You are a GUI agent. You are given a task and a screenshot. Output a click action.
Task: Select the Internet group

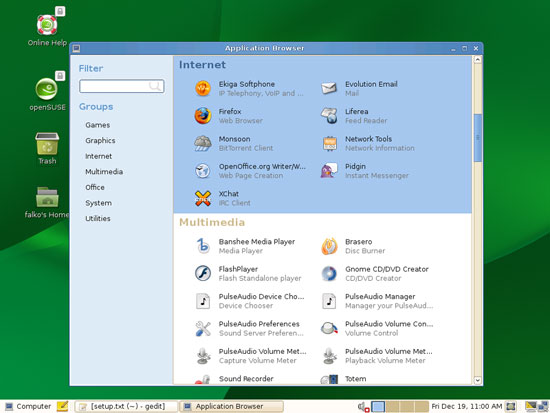coord(99,156)
